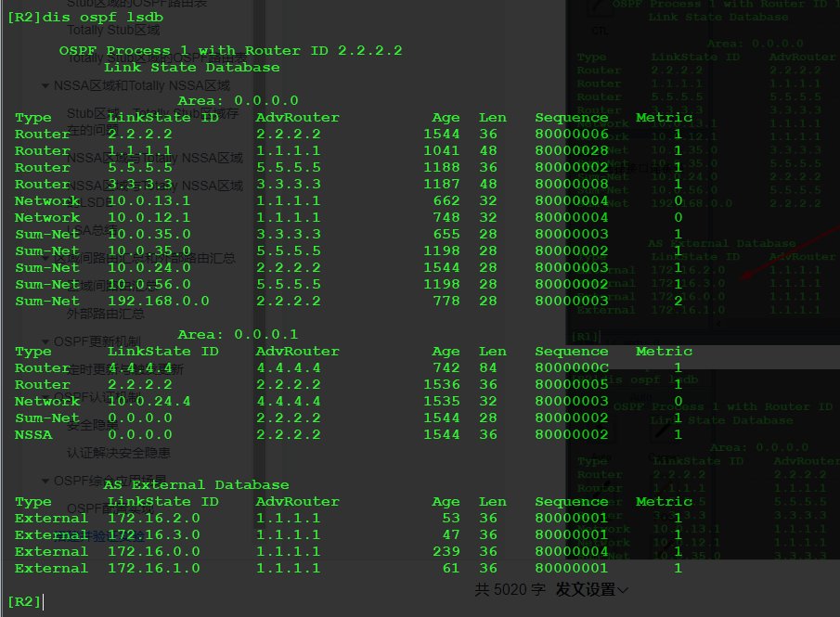Click the 'AS External Database' heading in the R2 terminal
This screenshot has height=617, width=840.
pyautogui.click(x=196, y=484)
